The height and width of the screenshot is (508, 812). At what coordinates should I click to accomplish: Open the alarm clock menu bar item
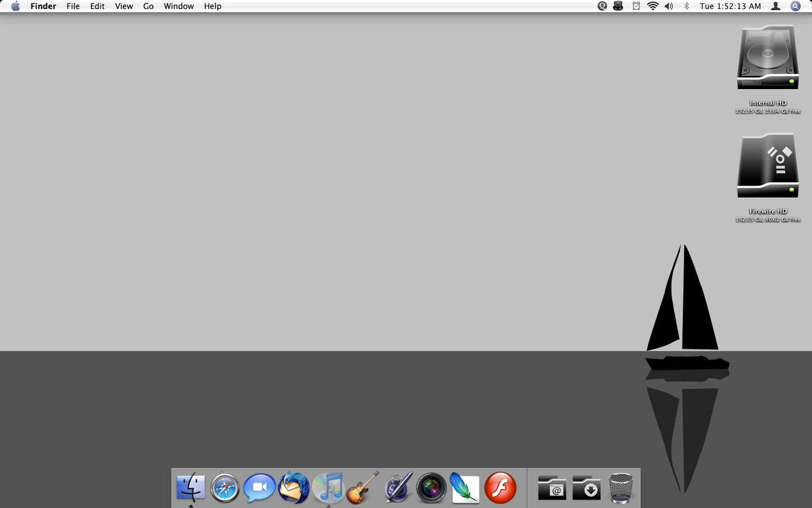click(636, 6)
